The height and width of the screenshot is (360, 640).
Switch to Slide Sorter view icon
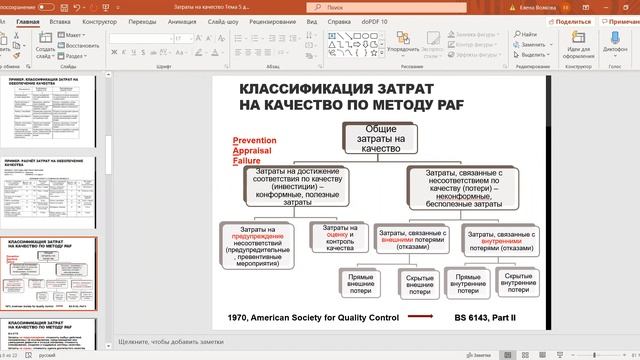coord(525,355)
